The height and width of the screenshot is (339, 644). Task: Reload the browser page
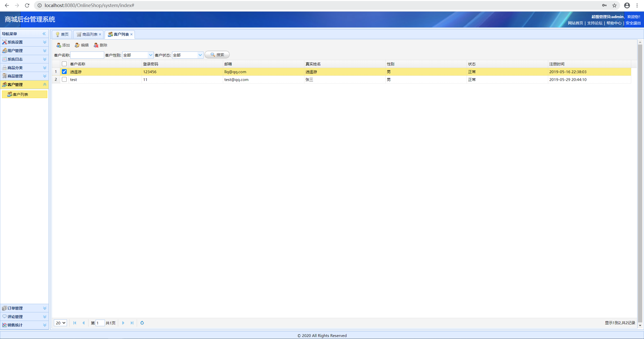27,5
